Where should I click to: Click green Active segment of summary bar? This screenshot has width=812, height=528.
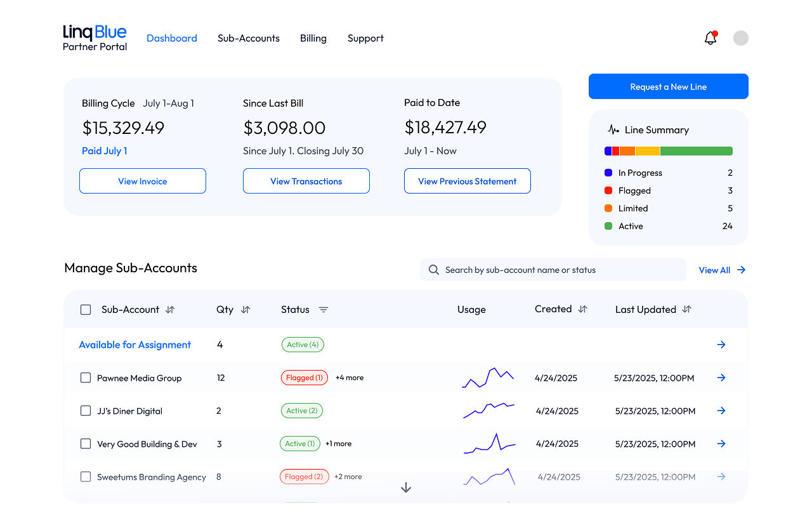click(697, 151)
